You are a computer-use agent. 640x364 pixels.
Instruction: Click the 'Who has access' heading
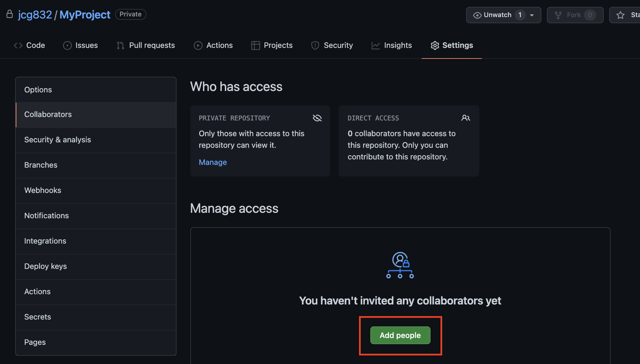(236, 87)
